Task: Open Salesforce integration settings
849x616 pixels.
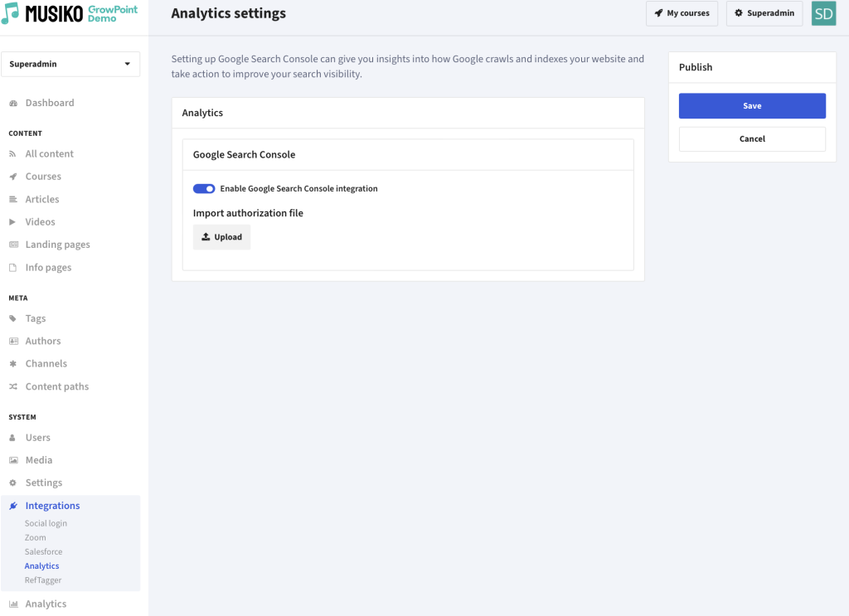Action: click(43, 551)
